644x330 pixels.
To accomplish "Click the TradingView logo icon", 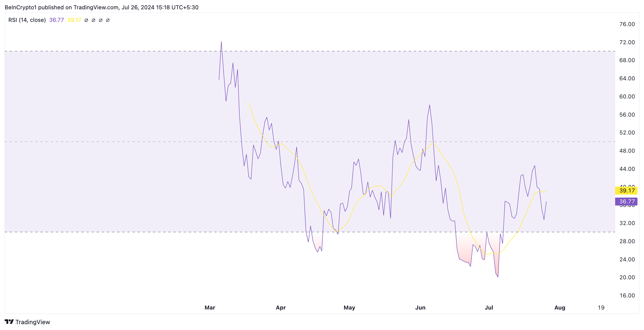I will [9, 321].
